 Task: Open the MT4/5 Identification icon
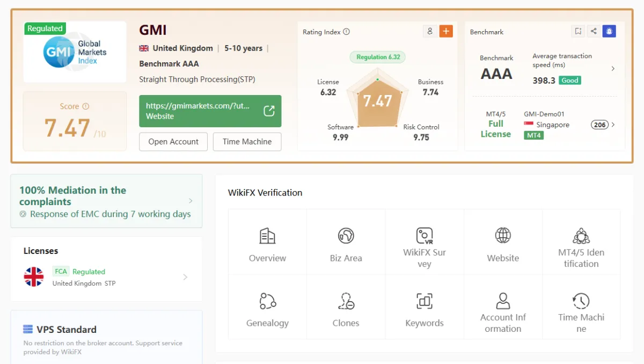(581, 236)
